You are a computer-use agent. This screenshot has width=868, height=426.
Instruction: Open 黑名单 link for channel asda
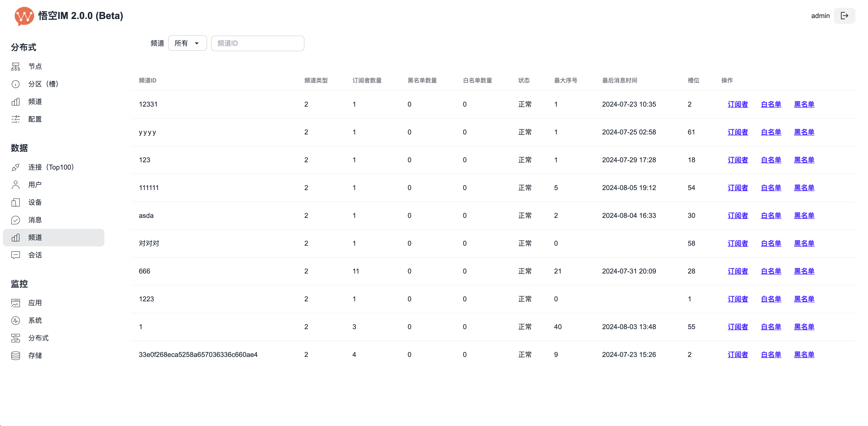point(804,216)
